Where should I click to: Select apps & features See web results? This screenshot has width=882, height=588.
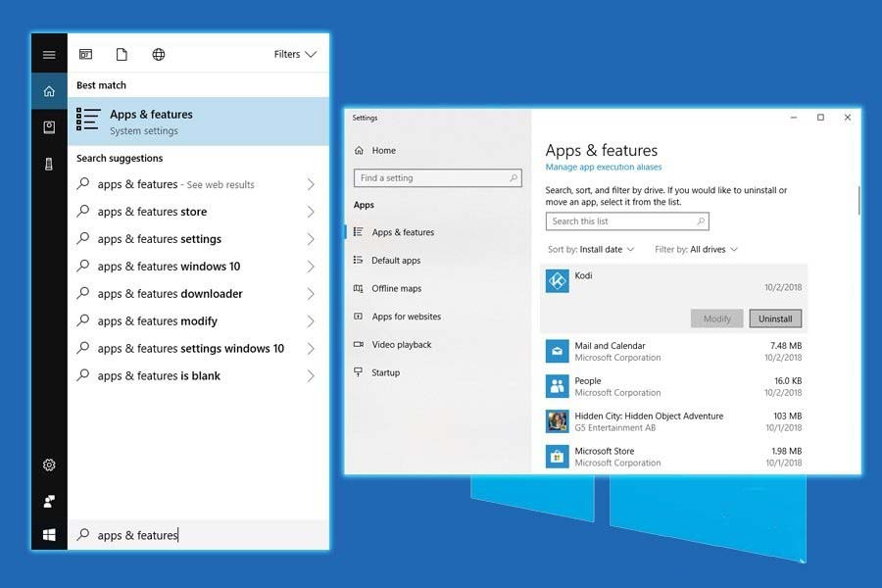199,184
